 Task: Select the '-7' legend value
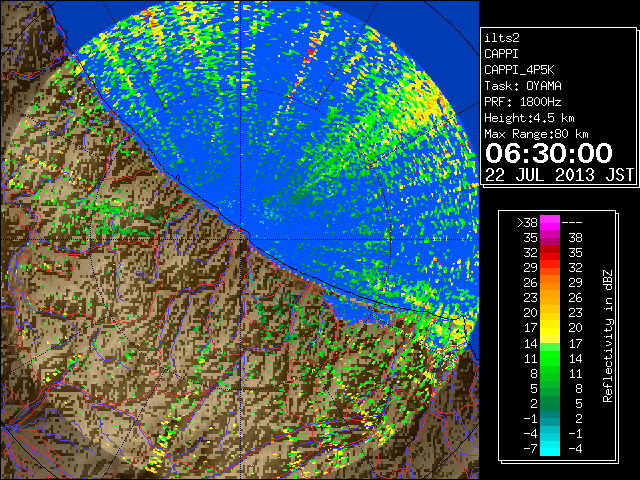(530, 449)
